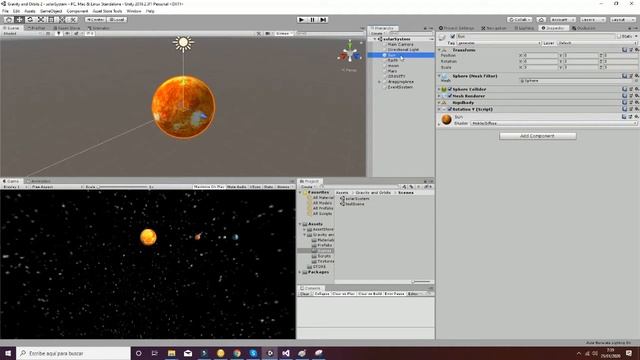
Task: Toggle Sun object active checkbox
Action: click(x=453, y=36)
